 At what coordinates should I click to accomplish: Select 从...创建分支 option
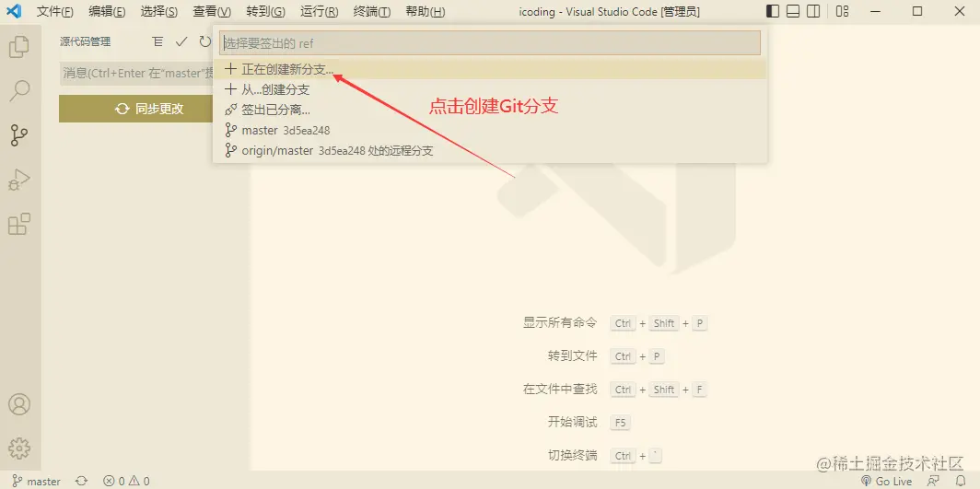tap(489, 89)
